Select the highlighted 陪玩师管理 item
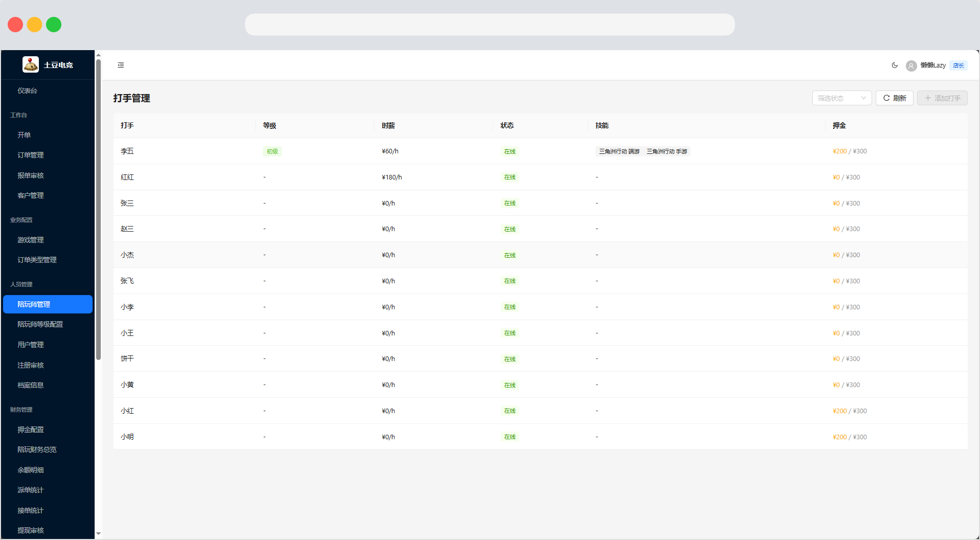Image resolution: width=980 pixels, height=540 pixels. coord(48,304)
